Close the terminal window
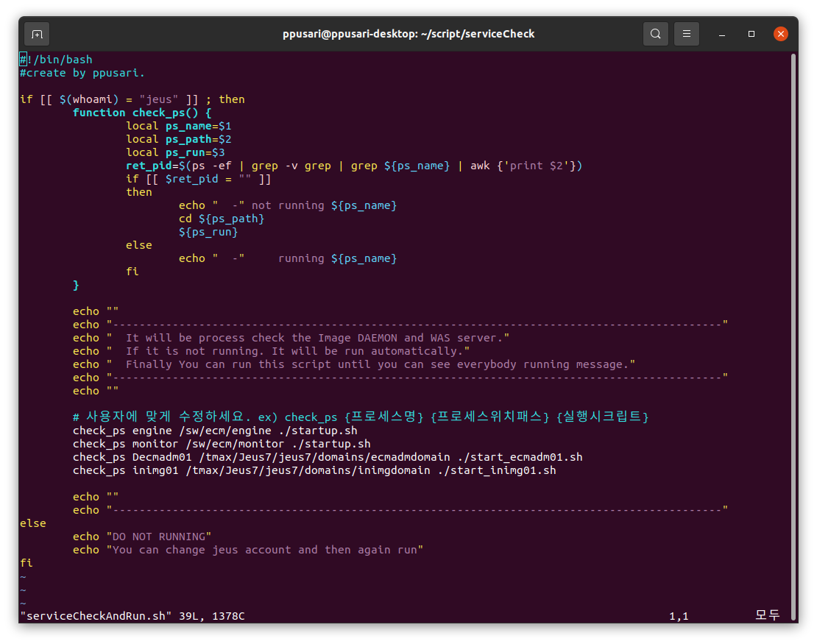 [x=780, y=34]
